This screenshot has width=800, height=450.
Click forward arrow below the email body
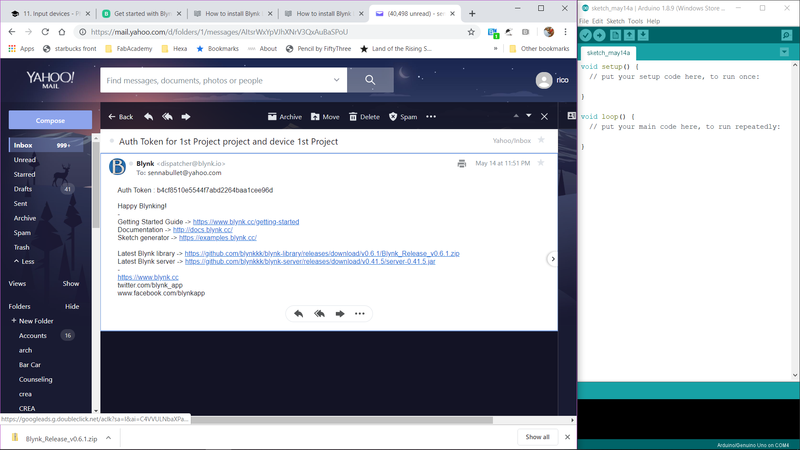click(340, 314)
